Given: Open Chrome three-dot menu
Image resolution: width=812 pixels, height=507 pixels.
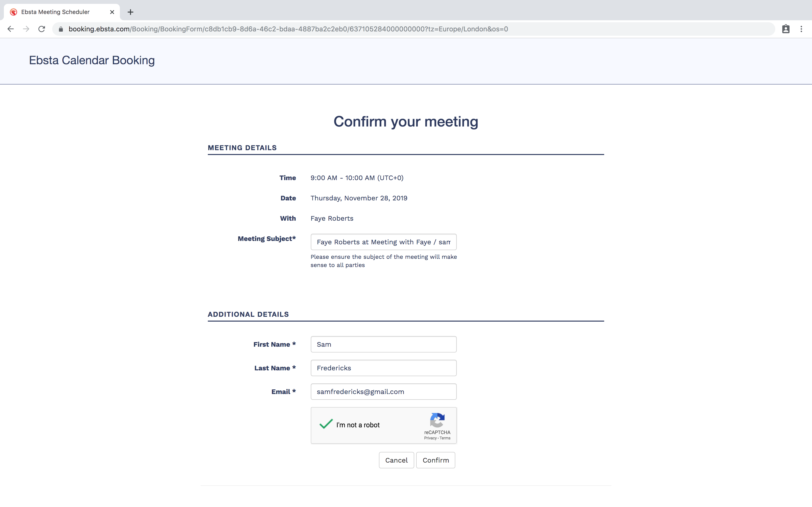Looking at the screenshot, I should pos(801,29).
